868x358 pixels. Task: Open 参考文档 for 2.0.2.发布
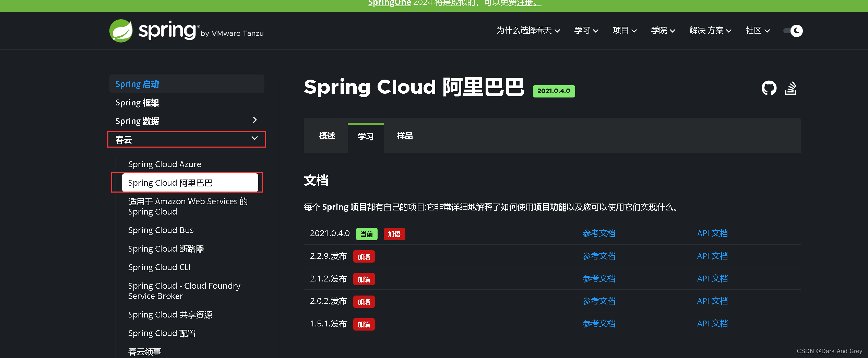(x=599, y=301)
